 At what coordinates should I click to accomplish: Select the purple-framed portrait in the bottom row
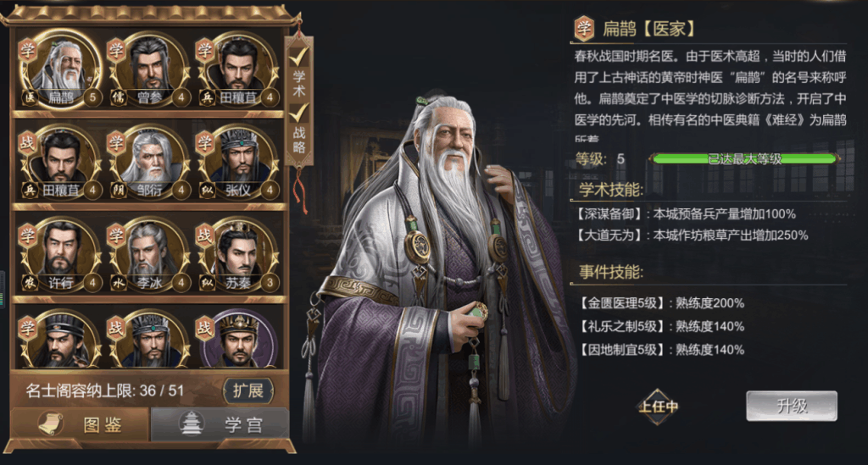(238, 340)
